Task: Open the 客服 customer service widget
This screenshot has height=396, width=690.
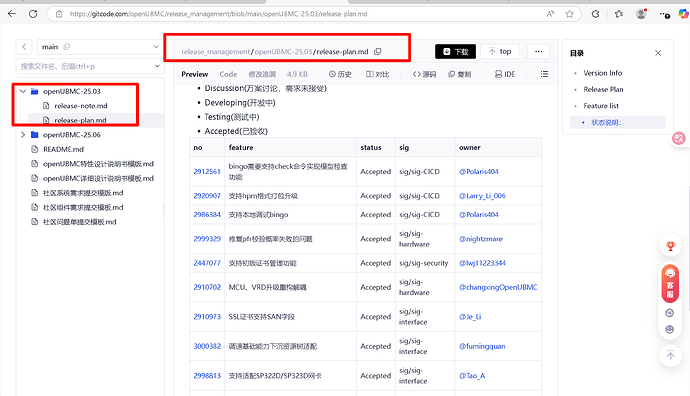Action: tap(670, 284)
